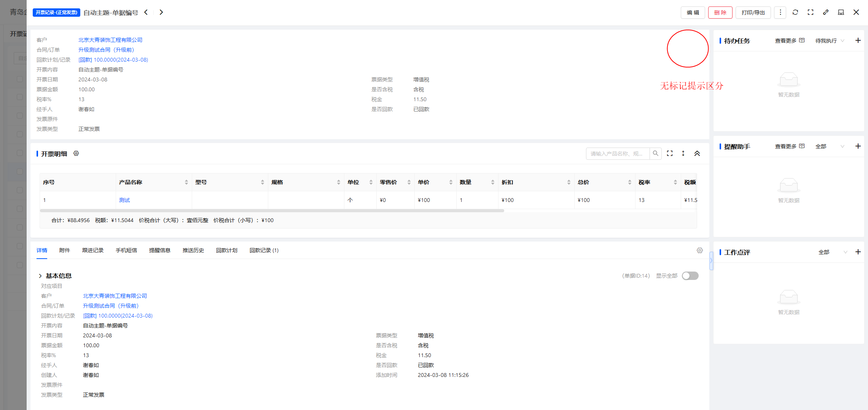868x410 pixels.
Task: Open 查看更多 in 待办任务 panel
Action: [790, 41]
